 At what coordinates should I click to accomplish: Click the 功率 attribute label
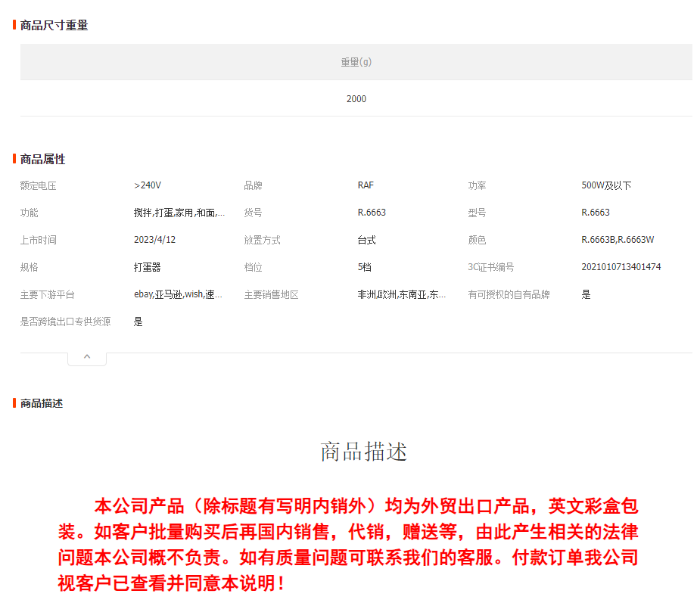pyautogui.click(x=477, y=185)
